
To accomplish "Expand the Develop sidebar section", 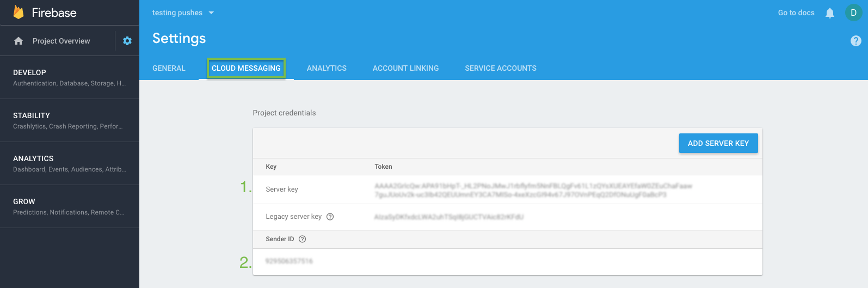I will [70, 77].
